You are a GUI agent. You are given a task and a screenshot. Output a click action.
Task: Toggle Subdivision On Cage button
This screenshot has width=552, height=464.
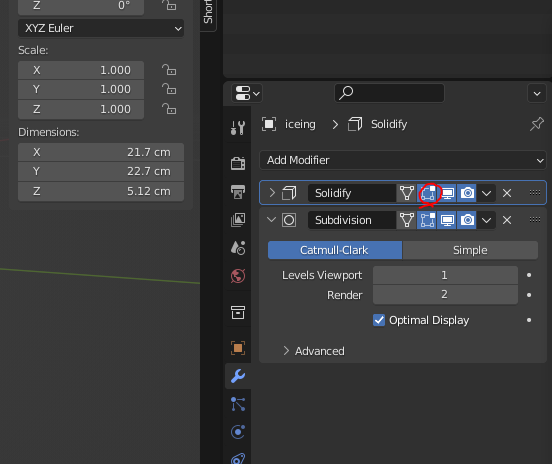coord(407,220)
